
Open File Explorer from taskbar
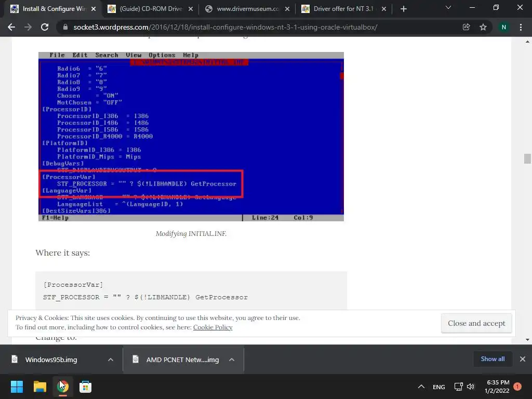[39, 387]
